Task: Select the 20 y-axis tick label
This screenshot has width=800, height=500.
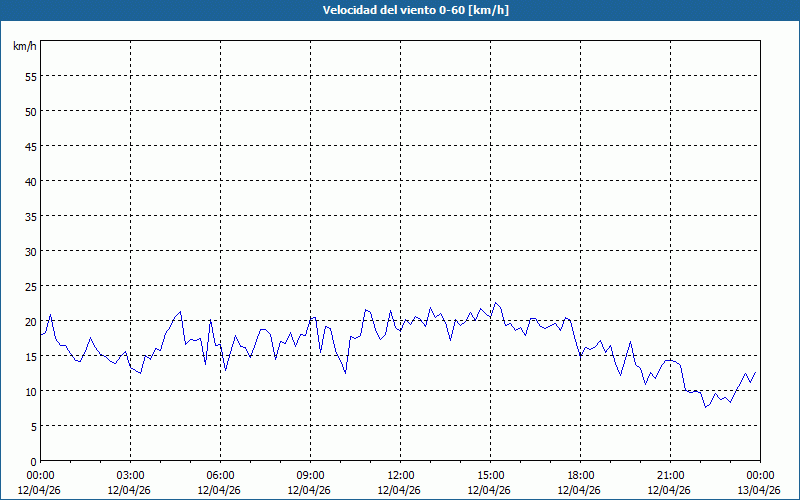Action: point(30,321)
